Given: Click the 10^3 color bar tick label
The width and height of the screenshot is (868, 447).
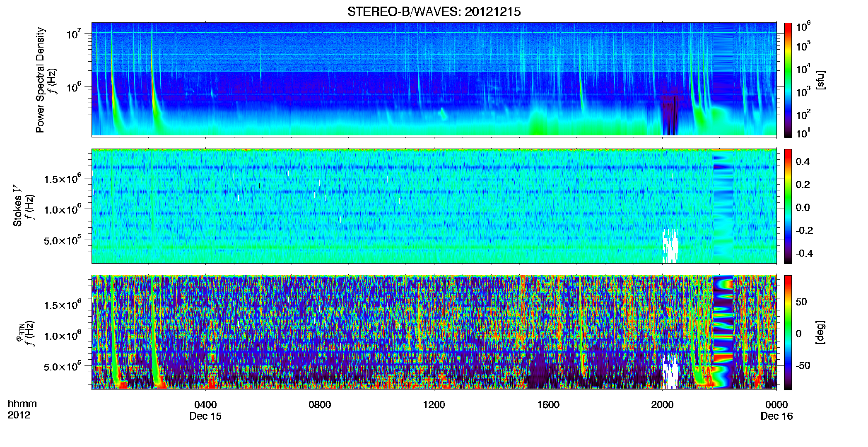Looking at the screenshot, I should (x=803, y=91).
